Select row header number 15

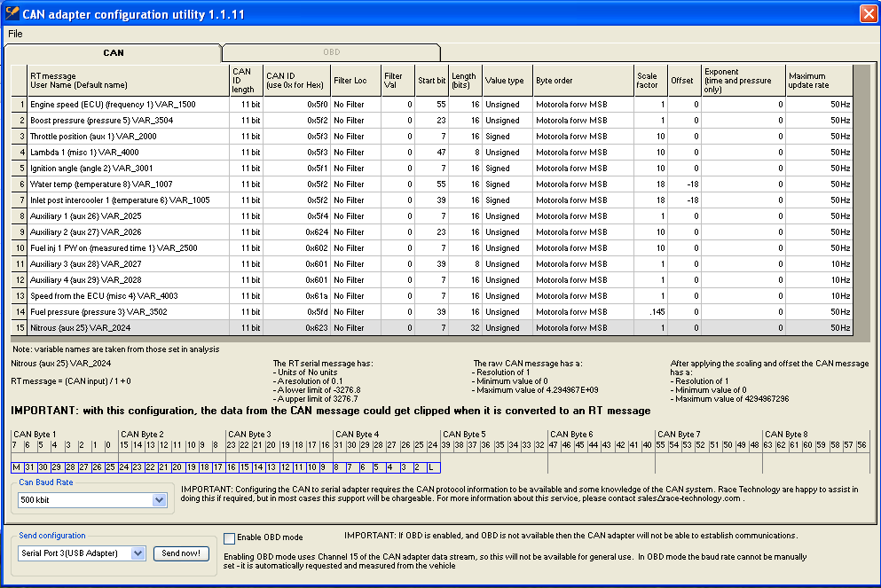(20, 328)
